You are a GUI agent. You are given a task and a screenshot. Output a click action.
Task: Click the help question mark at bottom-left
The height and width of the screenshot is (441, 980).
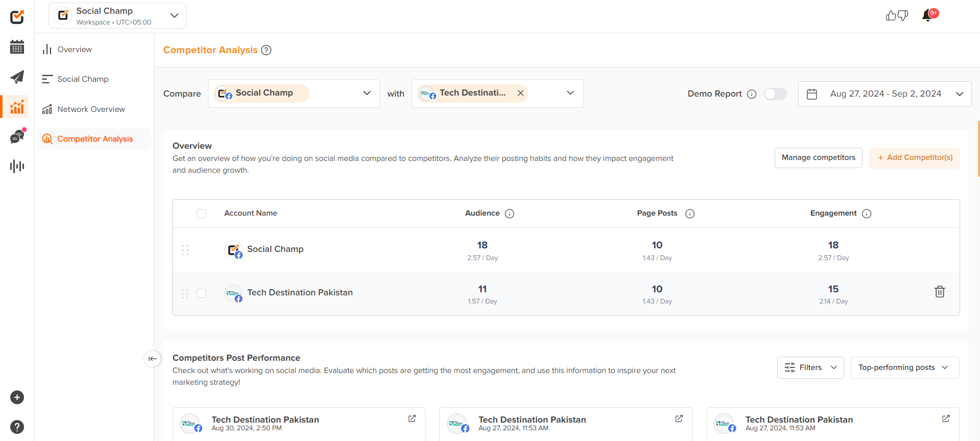point(17,427)
